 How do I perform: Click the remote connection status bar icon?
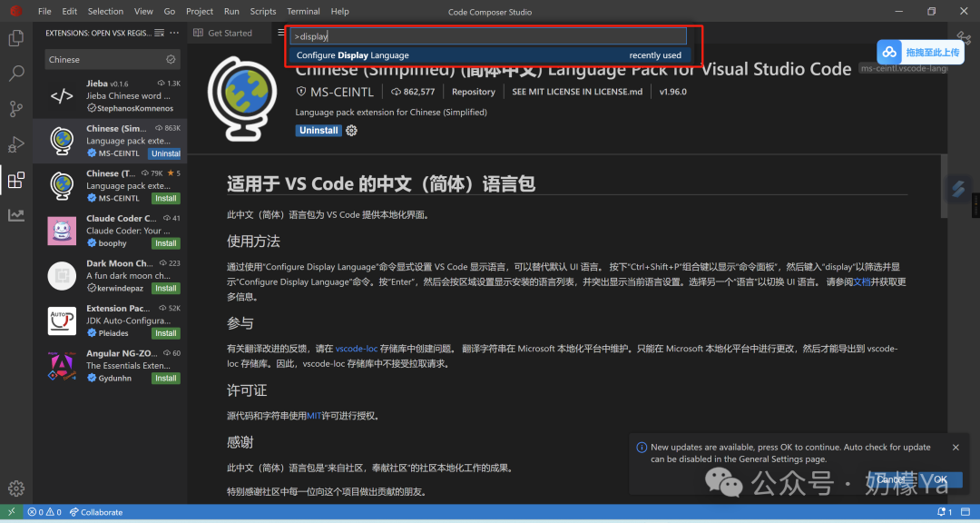click(x=11, y=512)
